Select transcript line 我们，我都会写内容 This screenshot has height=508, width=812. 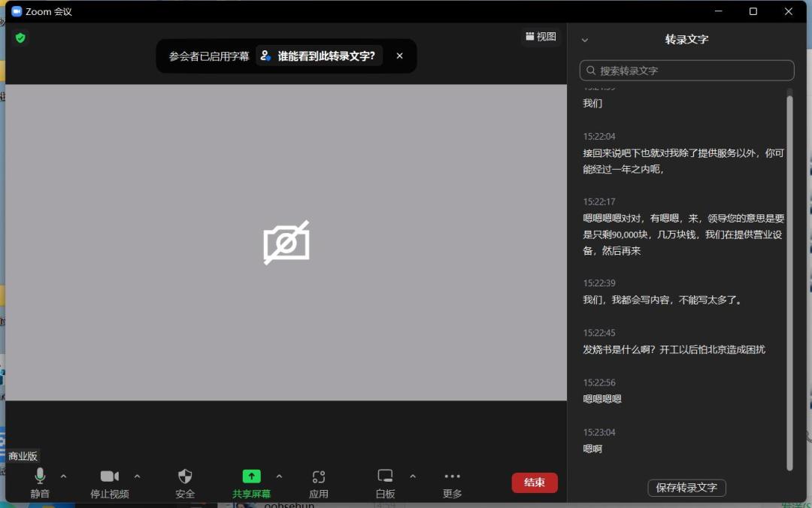tap(663, 300)
